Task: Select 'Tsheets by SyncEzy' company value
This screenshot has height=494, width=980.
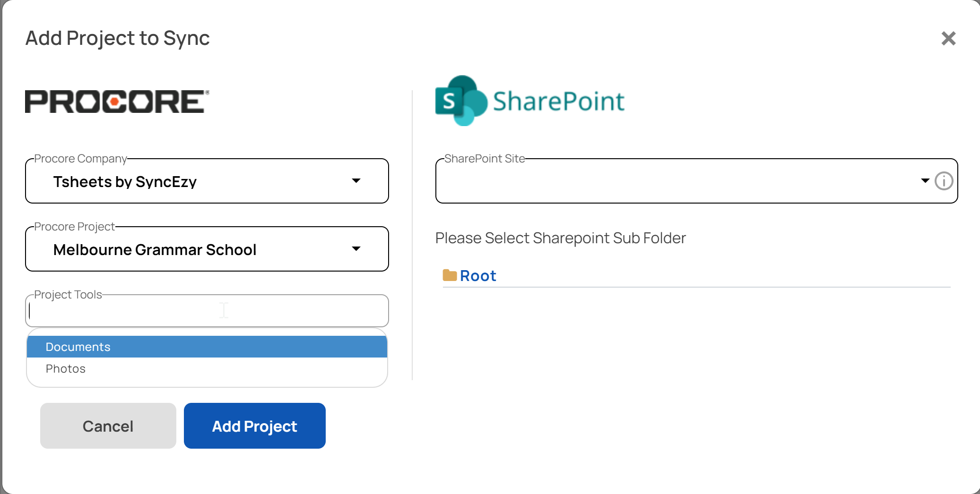Action: 125,181
